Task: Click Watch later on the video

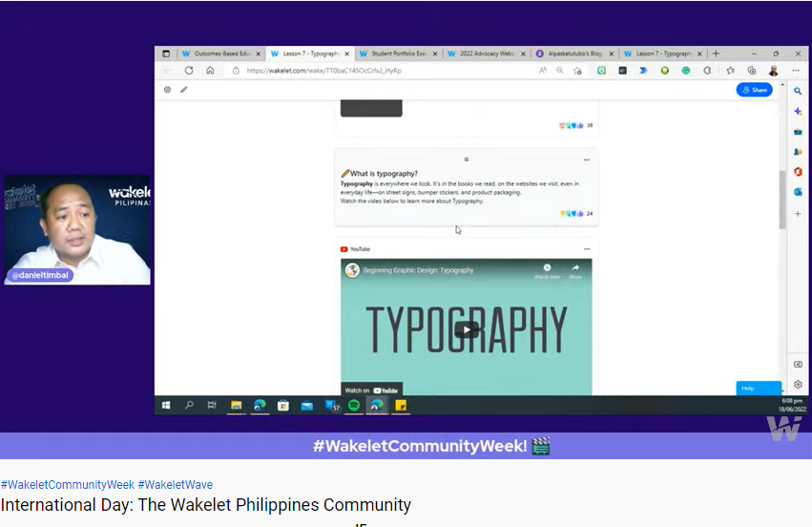Action: [x=547, y=270]
